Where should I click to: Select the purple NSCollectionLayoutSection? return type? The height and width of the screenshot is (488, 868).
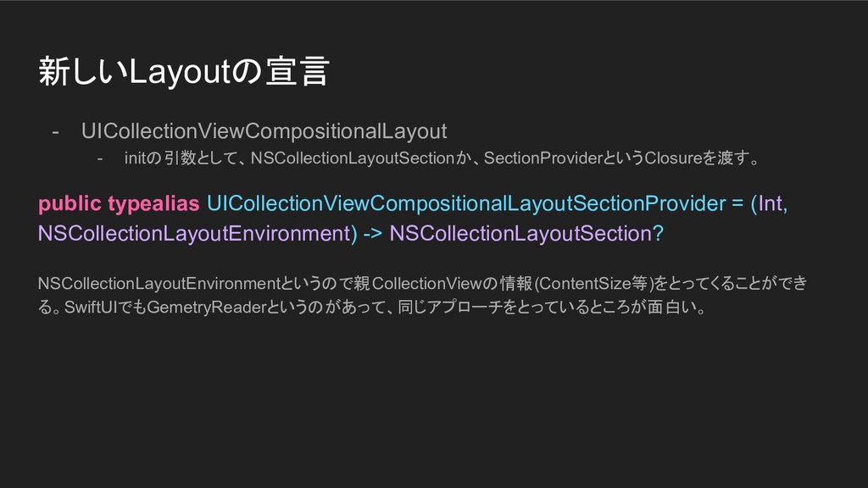coord(526,234)
